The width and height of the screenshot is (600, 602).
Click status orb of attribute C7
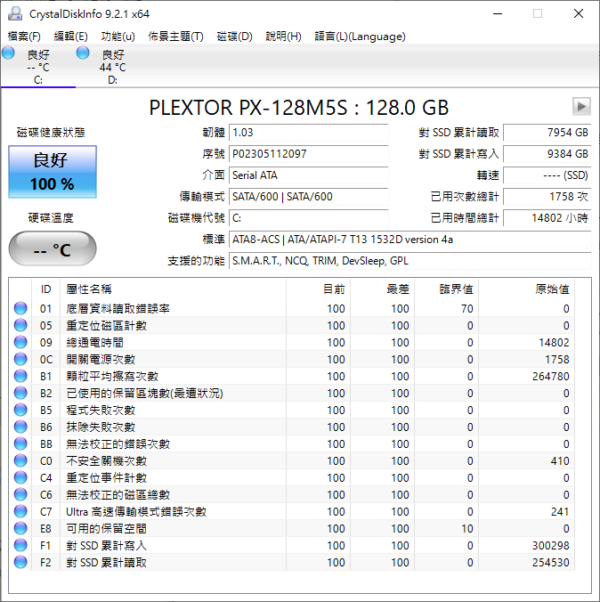pos(20,511)
